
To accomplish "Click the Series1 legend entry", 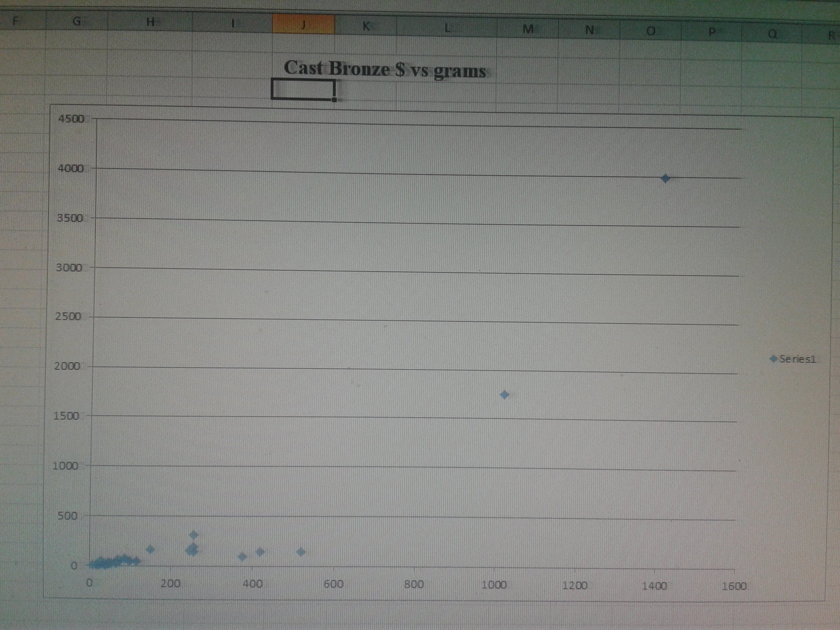I will coord(793,359).
